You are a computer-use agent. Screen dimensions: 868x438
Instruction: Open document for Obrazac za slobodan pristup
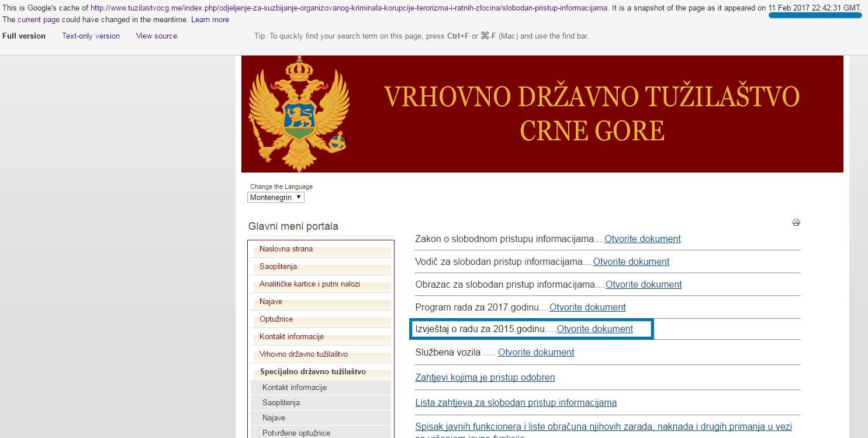[644, 285]
